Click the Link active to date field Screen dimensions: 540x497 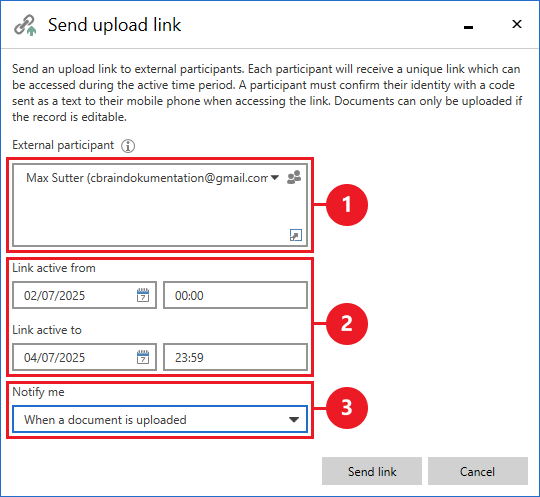84,357
